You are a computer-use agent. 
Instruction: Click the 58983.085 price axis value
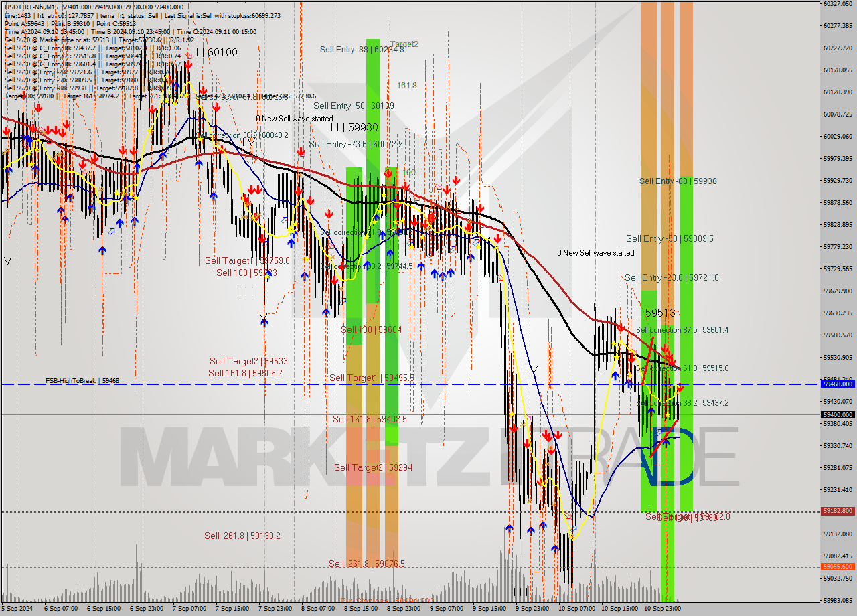(837, 600)
